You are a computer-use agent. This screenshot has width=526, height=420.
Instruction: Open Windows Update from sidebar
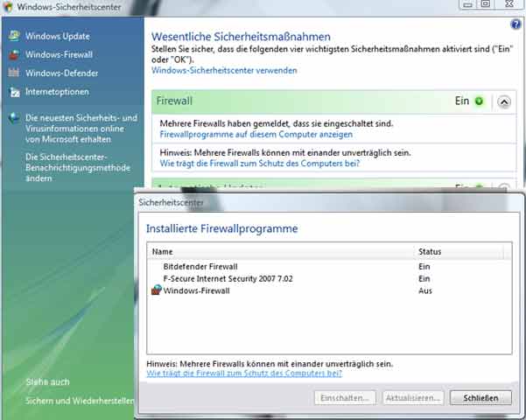point(58,36)
